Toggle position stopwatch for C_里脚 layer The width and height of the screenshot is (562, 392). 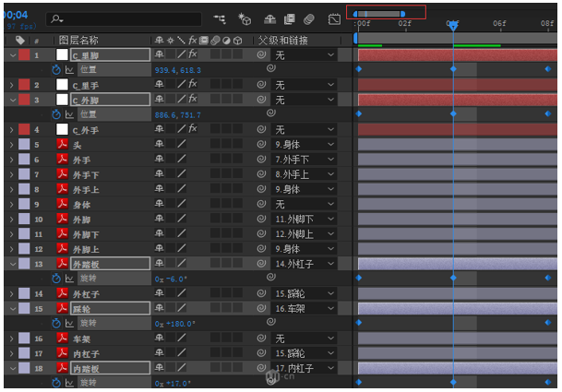[x=56, y=70]
